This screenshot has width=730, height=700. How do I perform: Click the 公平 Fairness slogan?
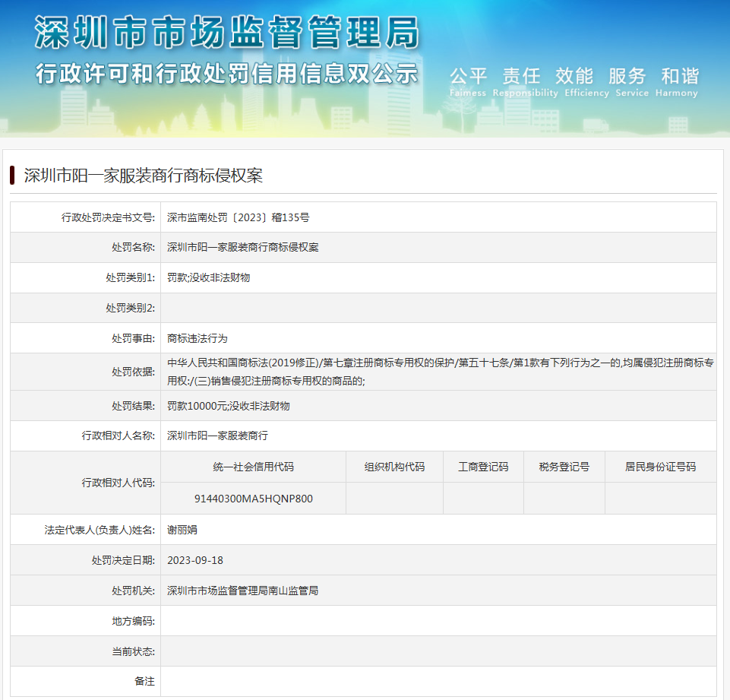tap(468, 82)
